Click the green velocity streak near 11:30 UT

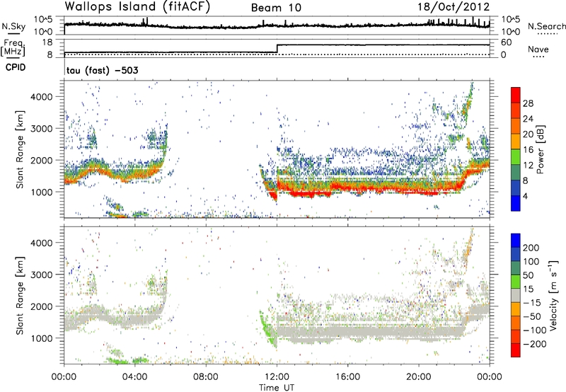[268, 329]
